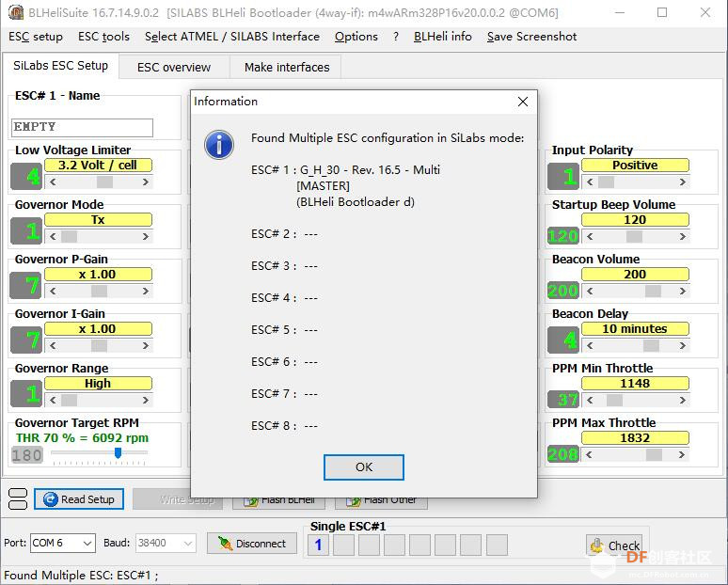Click the 'THR 70 % = 6092 rpm' text
The height and width of the screenshot is (585, 728).
pos(82,438)
